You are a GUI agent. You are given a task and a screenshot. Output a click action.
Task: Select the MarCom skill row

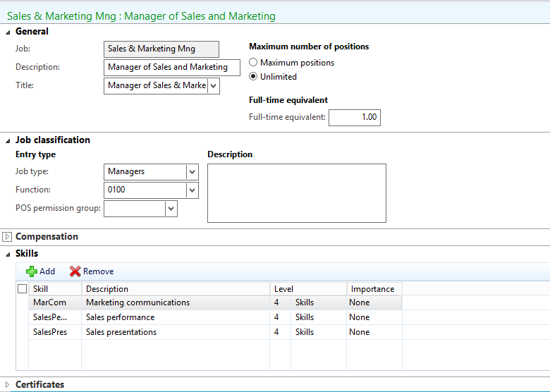[x=49, y=302]
